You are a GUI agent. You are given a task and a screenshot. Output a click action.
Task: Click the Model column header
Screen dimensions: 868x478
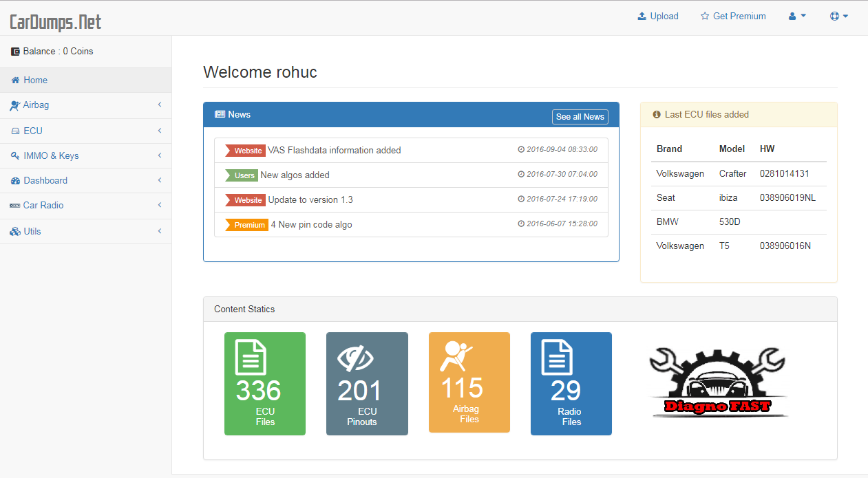pyautogui.click(x=732, y=149)
